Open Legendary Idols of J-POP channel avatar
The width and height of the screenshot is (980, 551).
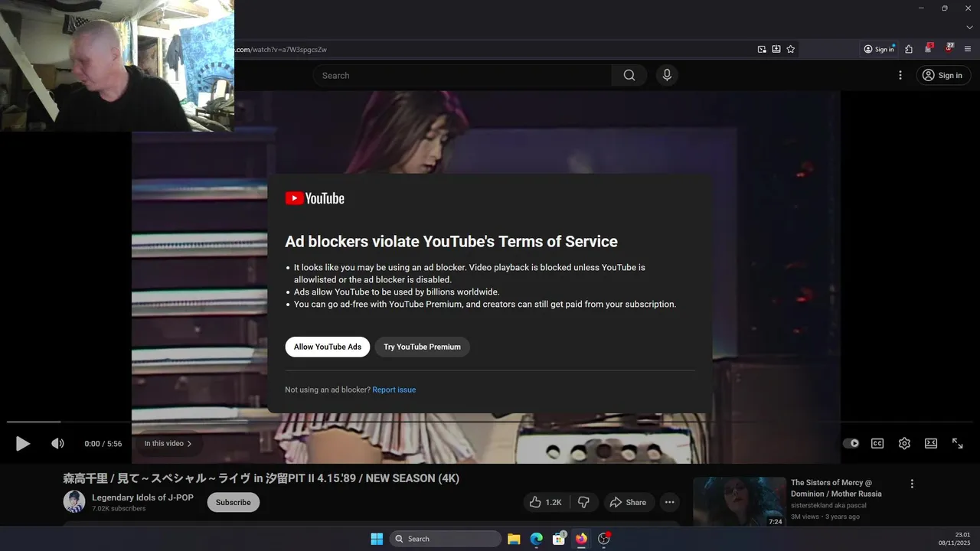[x=74, y=502]
